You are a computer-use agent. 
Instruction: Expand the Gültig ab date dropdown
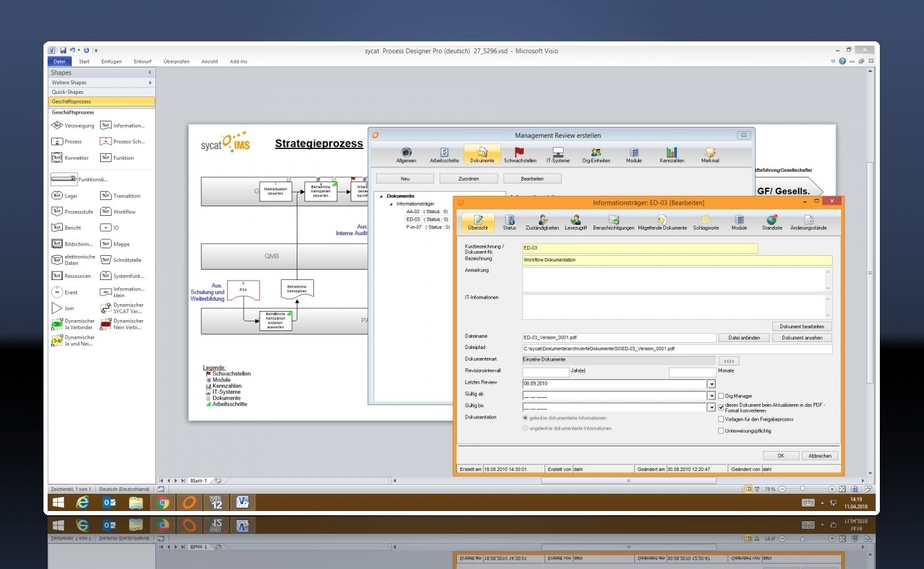click(711, 397)
